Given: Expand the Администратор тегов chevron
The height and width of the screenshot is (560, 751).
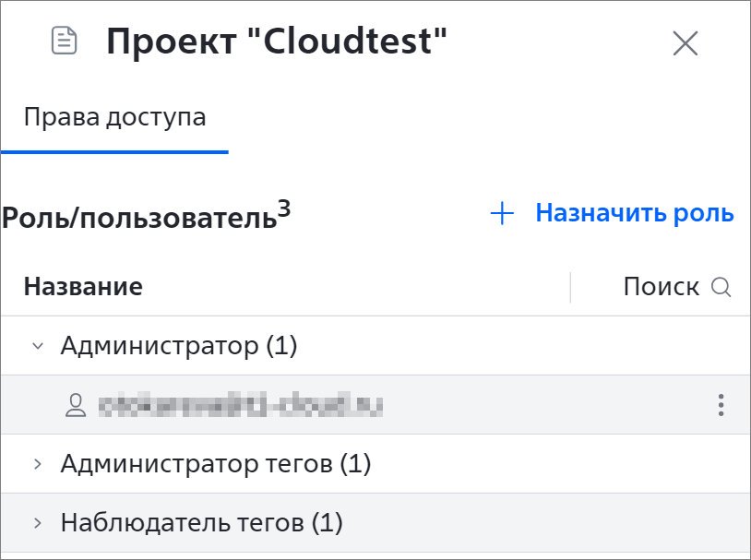Looking at the screenshot, I should pos(38,464).
